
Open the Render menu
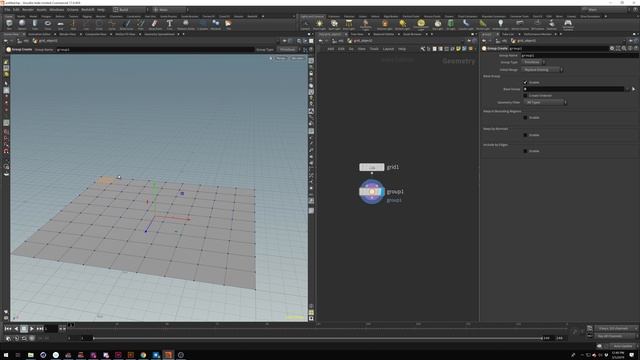pyautogui.click(x=28, y=9)
